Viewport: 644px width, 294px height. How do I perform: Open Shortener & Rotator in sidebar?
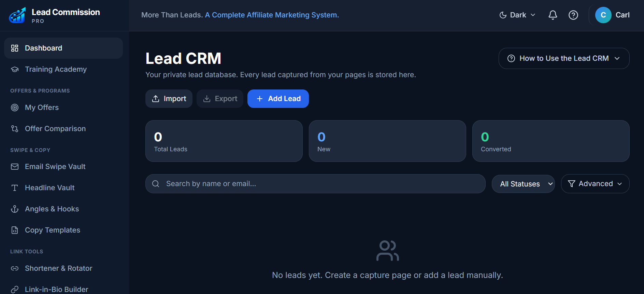[x=63, y=268]
